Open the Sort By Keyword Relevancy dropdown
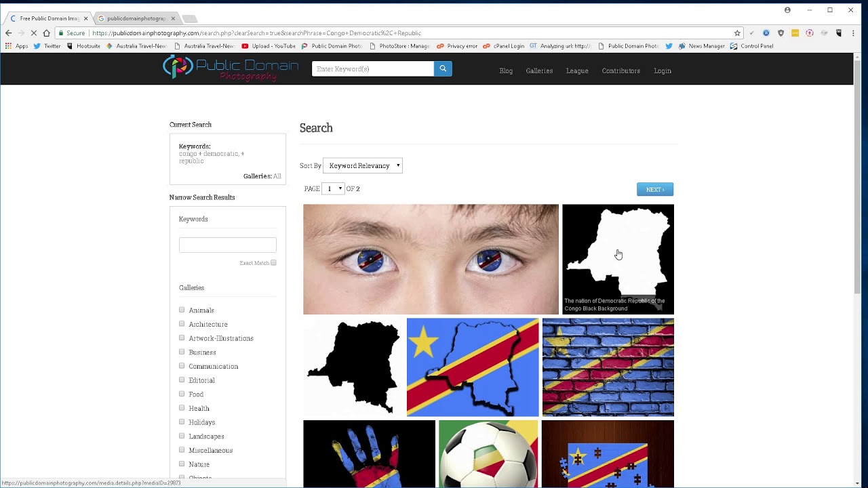This screenshot has width=868, height=488. click(363, 165)
